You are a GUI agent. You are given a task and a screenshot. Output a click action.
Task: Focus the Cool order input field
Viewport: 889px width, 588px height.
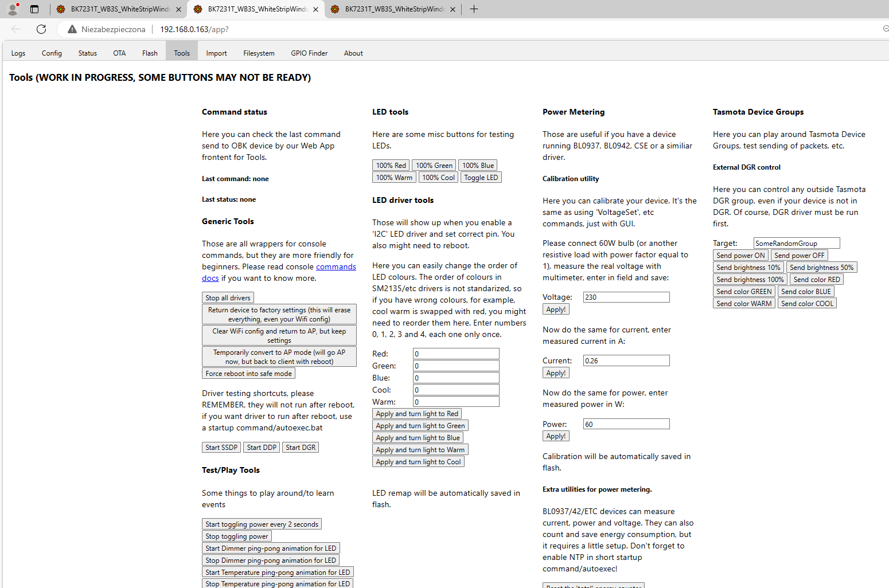(456, 390)
